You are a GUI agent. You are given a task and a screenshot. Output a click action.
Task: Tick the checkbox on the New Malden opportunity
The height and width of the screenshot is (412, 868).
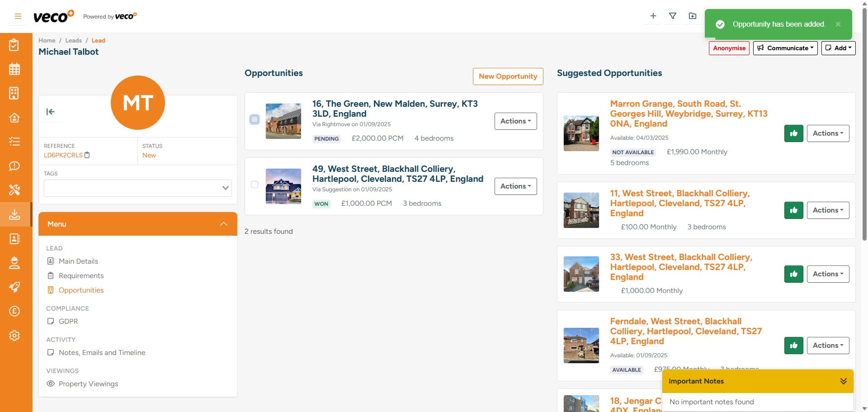tap(255, 119)
